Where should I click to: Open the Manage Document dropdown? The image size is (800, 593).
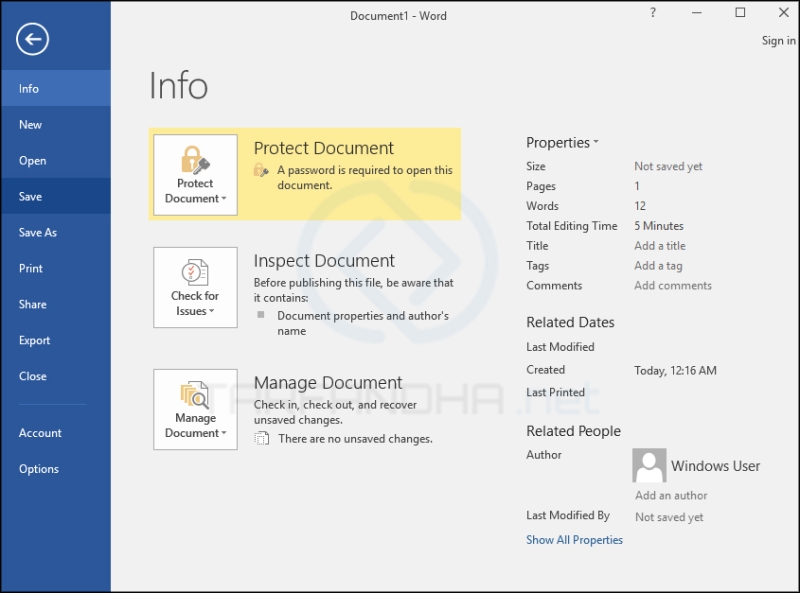(195, 409)
